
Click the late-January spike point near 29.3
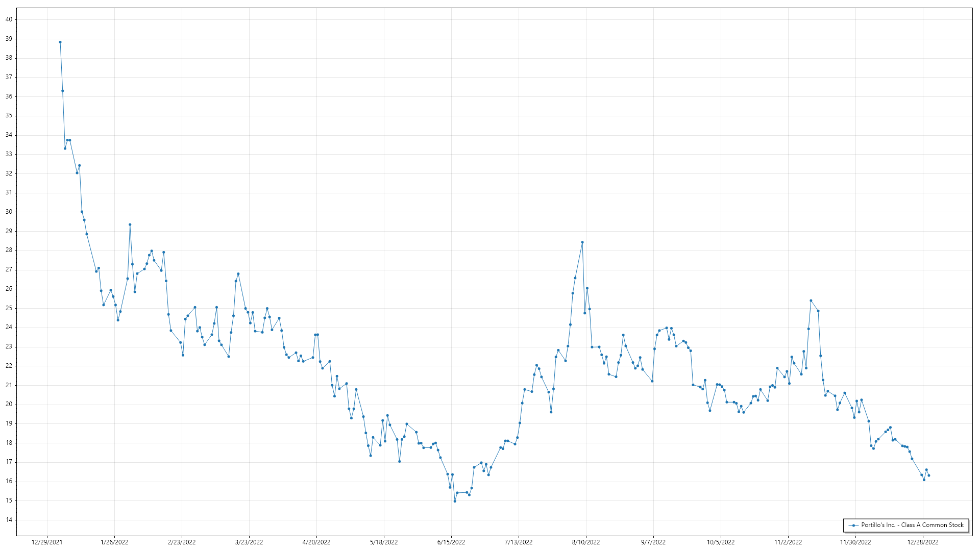coord(130,224)
